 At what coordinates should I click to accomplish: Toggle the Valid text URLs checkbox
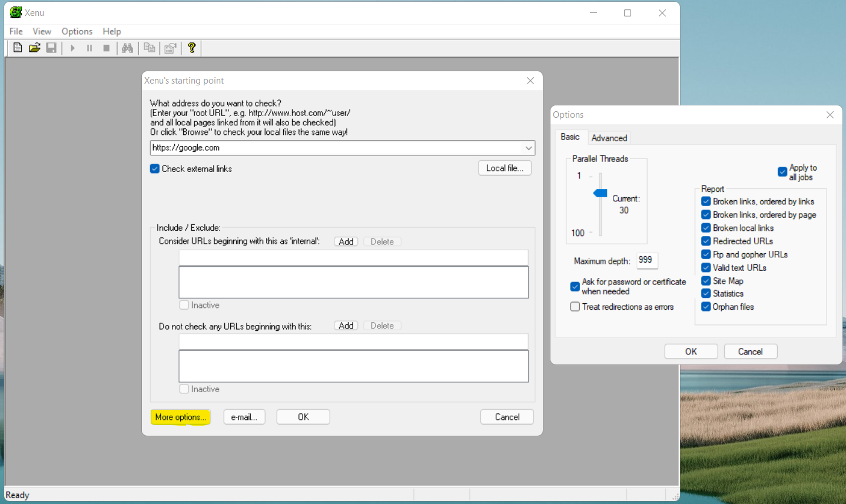pyautogui.click(x=706, y=267)
